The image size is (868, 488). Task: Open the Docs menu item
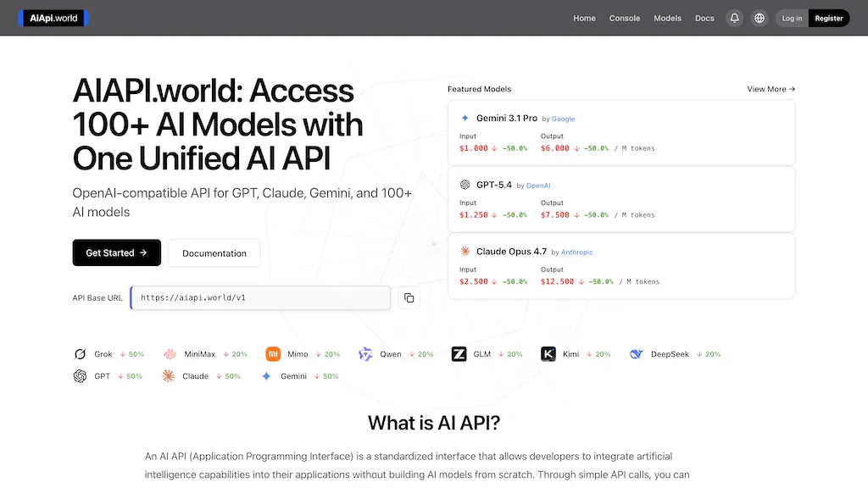click(704, 19)
